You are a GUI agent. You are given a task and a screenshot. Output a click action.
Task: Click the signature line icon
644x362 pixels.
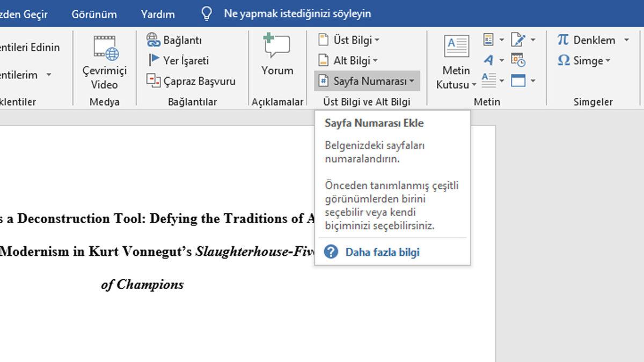(518, 40)
